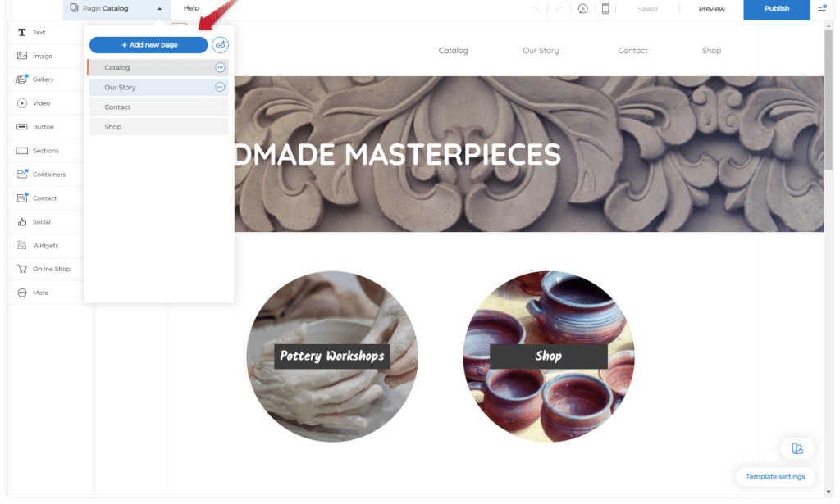This screenshot has width=840, height=504.
Task: Click the Publish button
Action: [777, 8]
